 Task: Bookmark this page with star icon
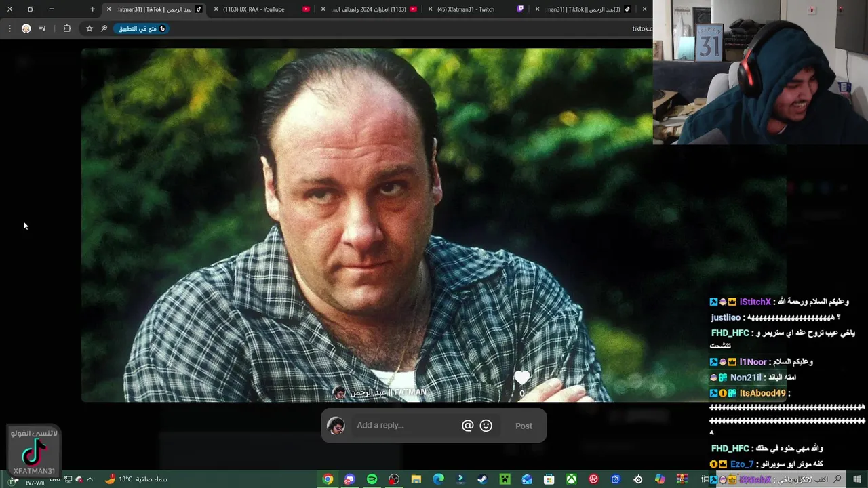(x=89, y=28)
